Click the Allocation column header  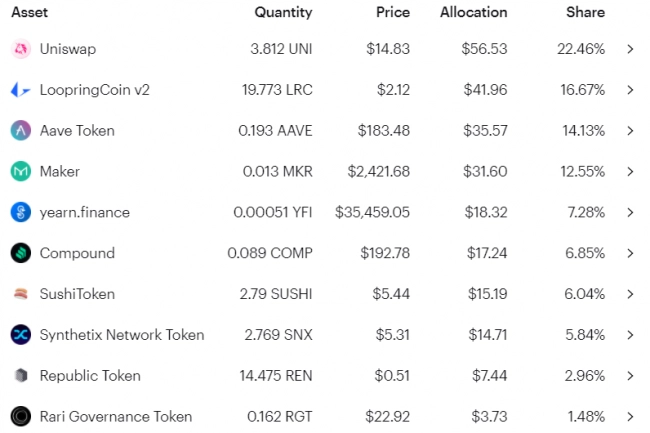point(473,13)
